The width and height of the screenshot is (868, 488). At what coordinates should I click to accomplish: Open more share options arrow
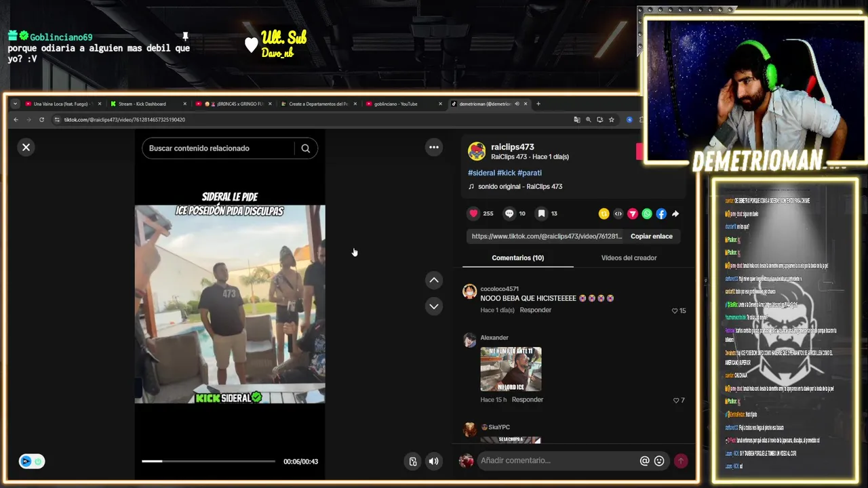pyautogui.click(x=675, y=213)
